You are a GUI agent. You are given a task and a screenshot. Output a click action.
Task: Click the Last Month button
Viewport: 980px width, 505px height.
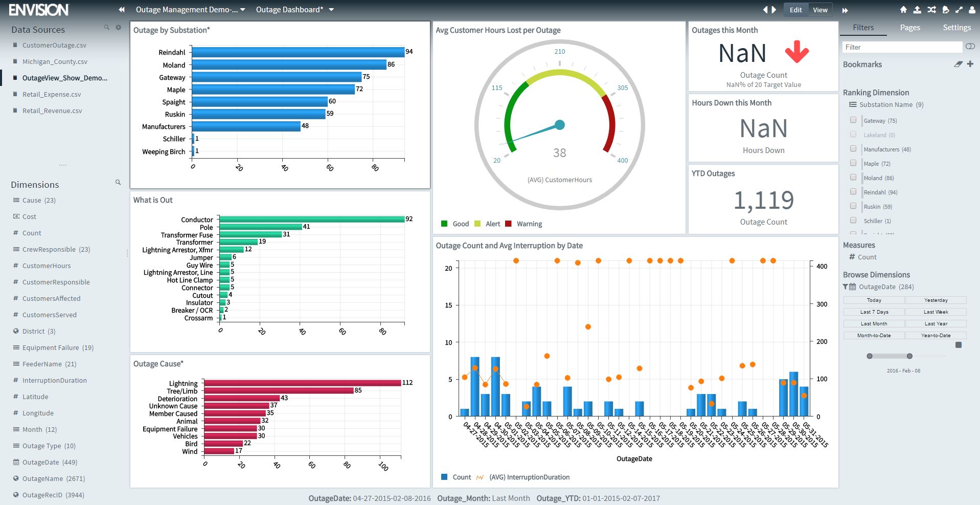(874, 324)
